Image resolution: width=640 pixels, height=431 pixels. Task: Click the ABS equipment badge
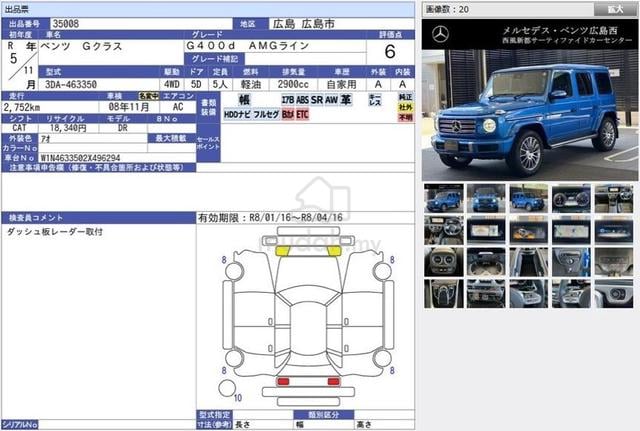[x=302, y=100]
